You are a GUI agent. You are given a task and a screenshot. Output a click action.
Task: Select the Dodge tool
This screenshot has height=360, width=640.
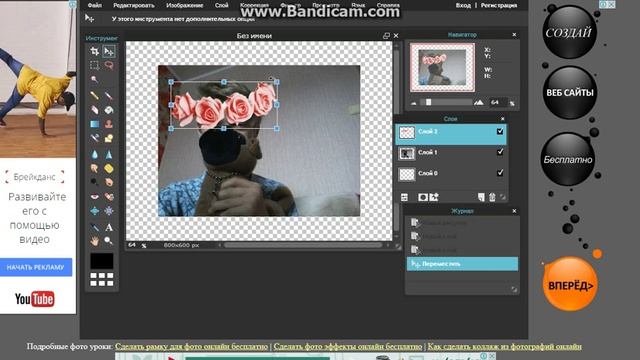coord(95,182)
